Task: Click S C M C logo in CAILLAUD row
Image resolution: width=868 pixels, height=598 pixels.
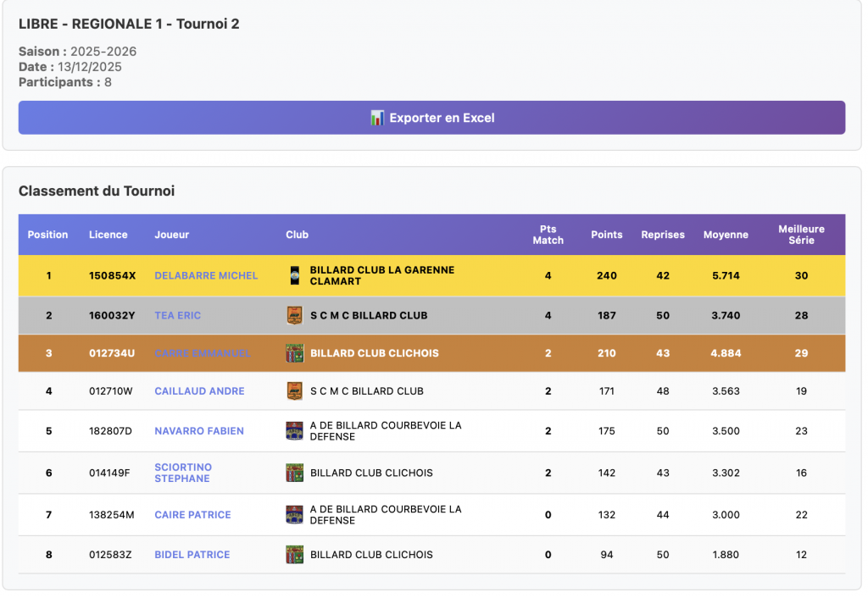Action: pyautogui.click(x=294, y=391)
